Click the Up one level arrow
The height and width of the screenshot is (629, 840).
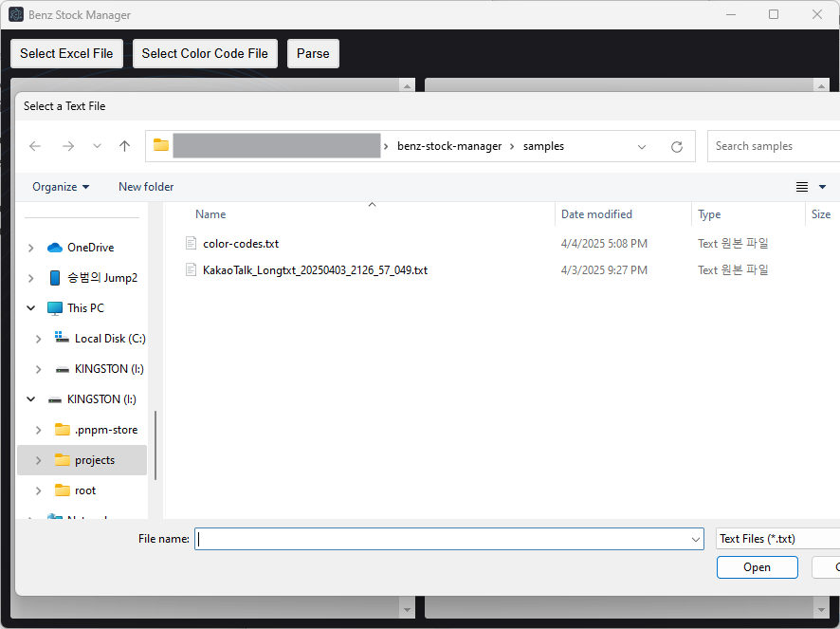pyautogui.click(x=124, y=146)
